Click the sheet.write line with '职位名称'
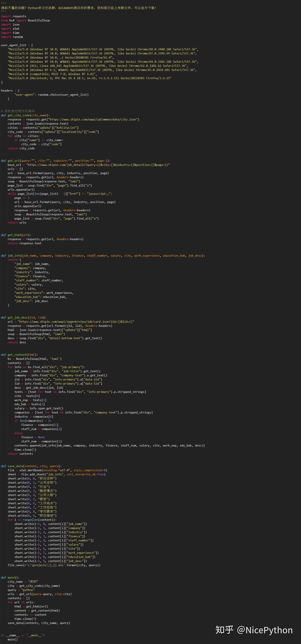The width and height of the screenshot is (301, 644). (32, 478)
